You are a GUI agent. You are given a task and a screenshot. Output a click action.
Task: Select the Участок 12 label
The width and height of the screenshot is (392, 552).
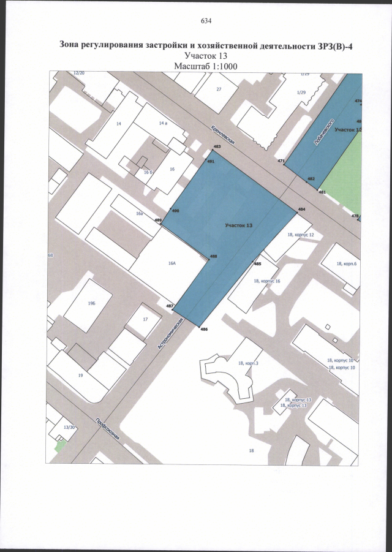[348, 130]
